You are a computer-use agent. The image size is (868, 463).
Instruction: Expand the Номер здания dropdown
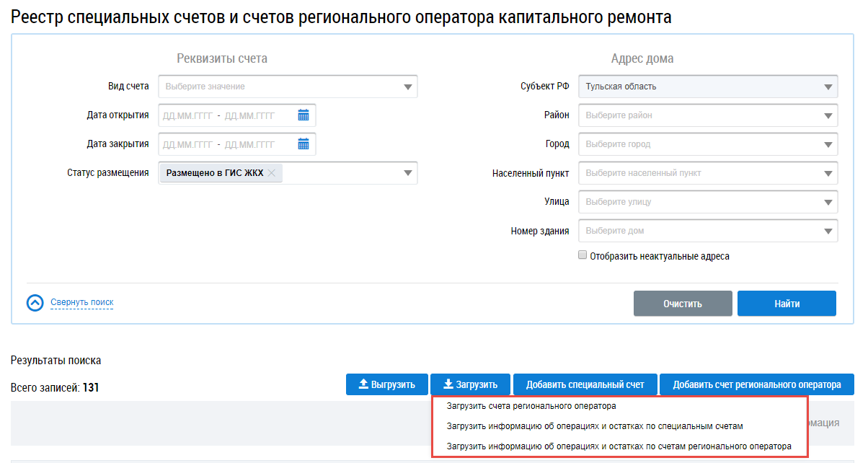(x=828, y=231)
